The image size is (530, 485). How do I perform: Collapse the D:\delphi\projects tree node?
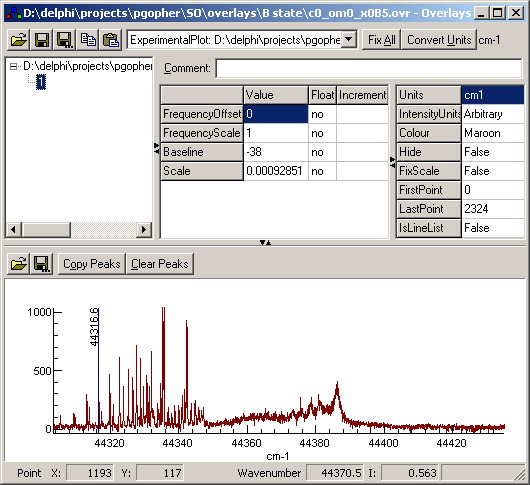(x=13, y=66)
